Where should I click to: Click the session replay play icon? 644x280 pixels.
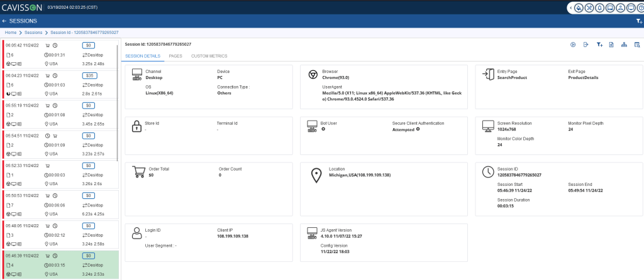573,45
